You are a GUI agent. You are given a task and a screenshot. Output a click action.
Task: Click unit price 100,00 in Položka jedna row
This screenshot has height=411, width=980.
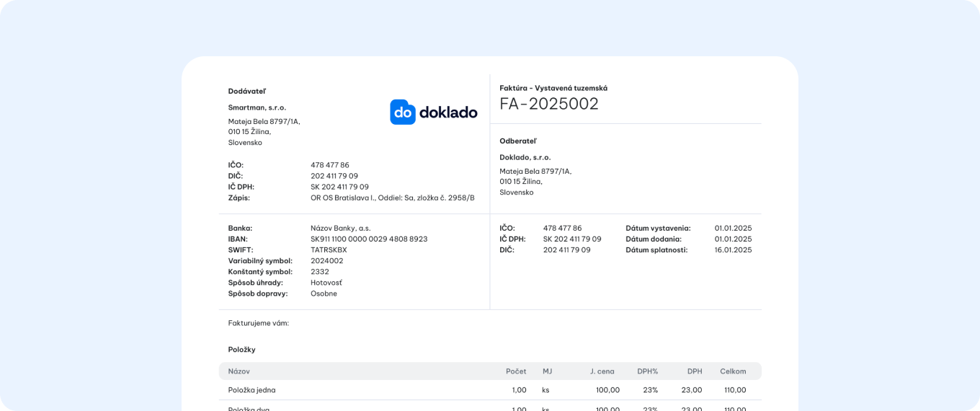tap(607, 390)
